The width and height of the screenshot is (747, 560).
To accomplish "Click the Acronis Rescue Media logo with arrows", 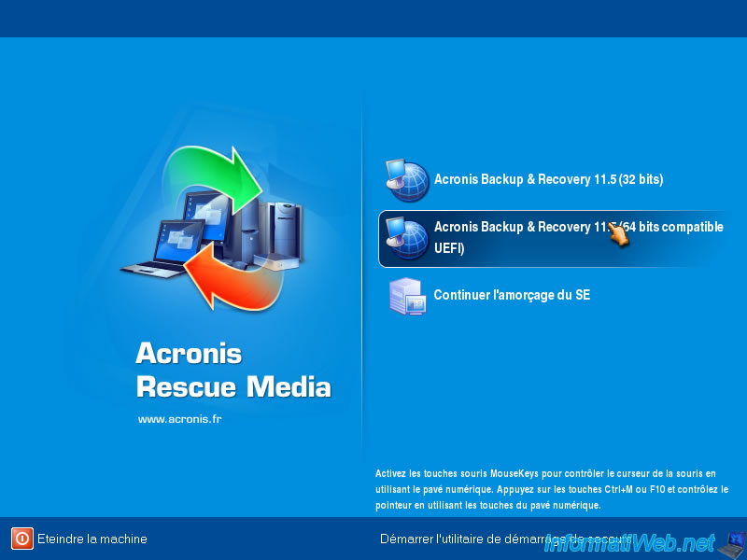I will [x=212, y=227].
